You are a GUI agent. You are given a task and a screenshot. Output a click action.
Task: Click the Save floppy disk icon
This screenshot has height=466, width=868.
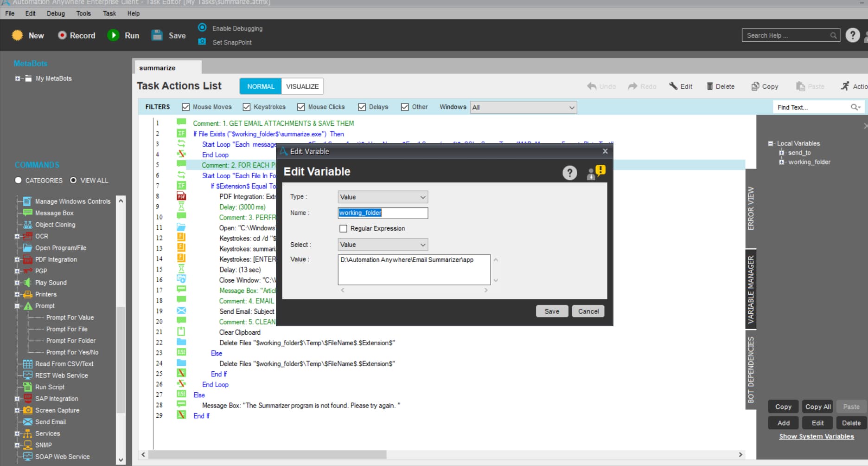coord(157,35)
